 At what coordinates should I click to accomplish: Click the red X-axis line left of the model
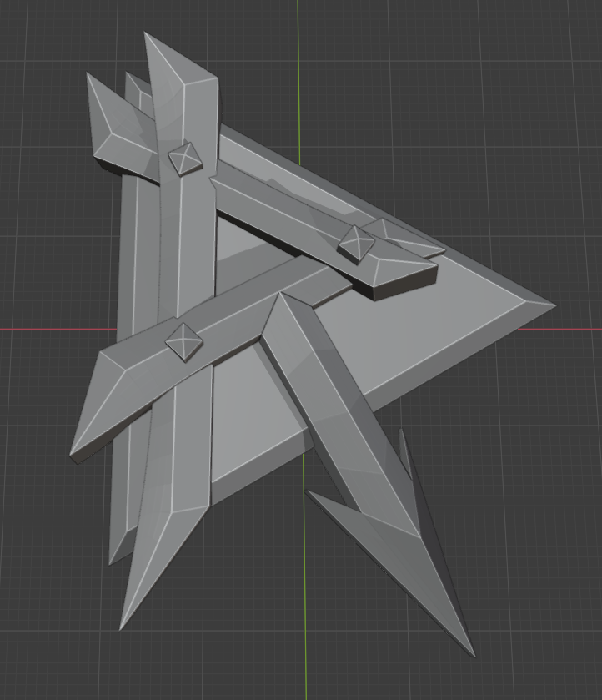58,329
